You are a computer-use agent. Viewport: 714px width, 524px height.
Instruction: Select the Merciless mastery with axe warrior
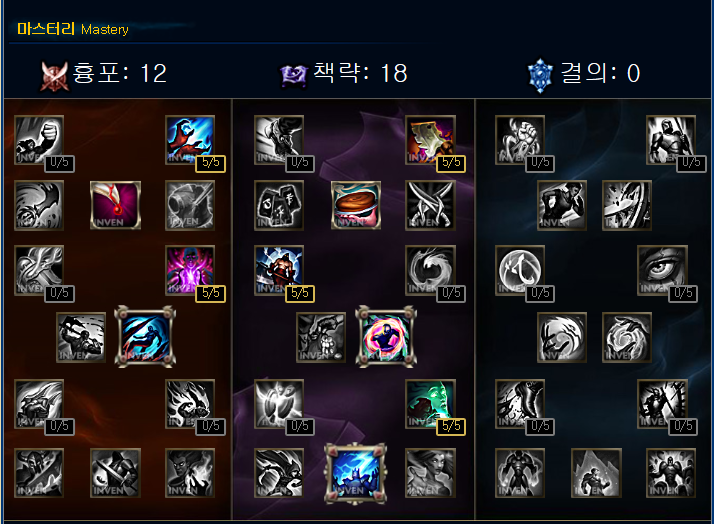click(279, 270)
